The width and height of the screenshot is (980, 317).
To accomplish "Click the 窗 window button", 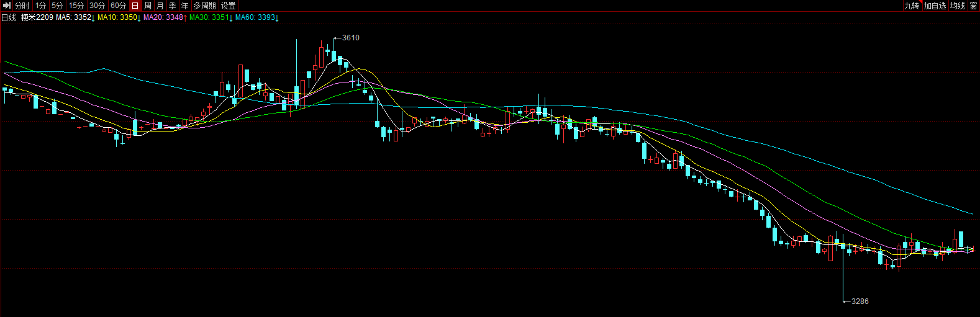I will coord(974,6).
